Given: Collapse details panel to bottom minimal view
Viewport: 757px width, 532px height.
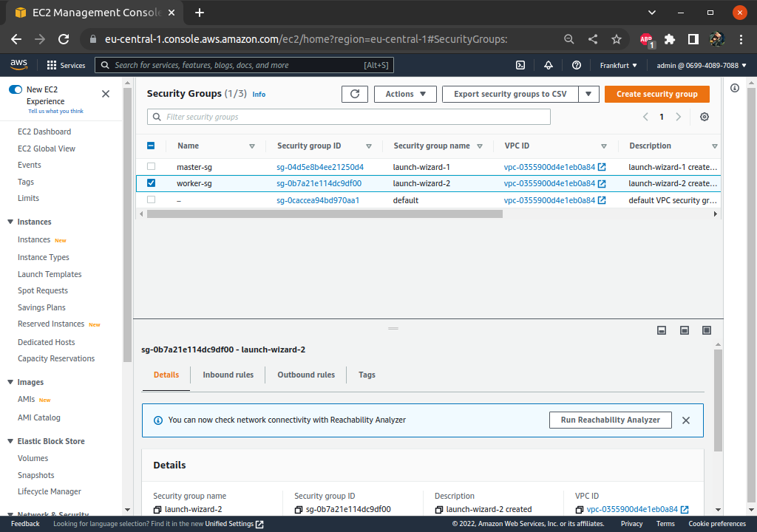Looking at the screenshot, I should click(662, 330).
